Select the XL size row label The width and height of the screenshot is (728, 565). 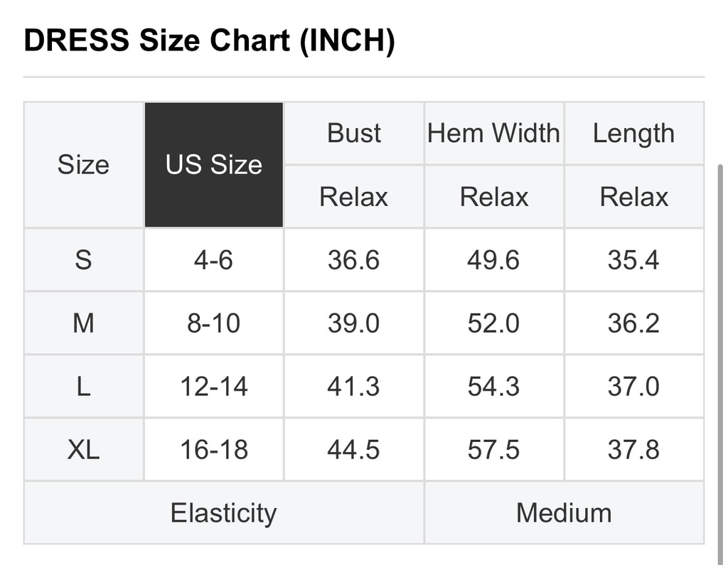[x=84, y=449]
